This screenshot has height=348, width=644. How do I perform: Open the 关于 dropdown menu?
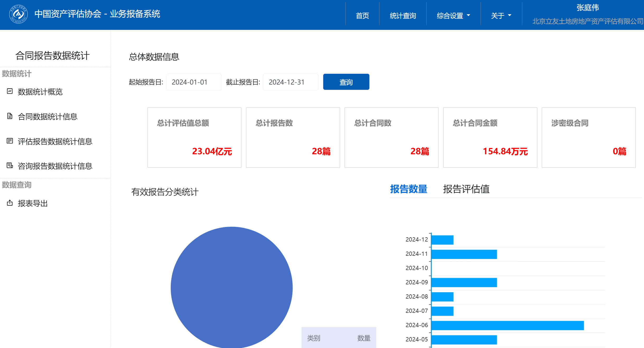click(x=501, y=16)
